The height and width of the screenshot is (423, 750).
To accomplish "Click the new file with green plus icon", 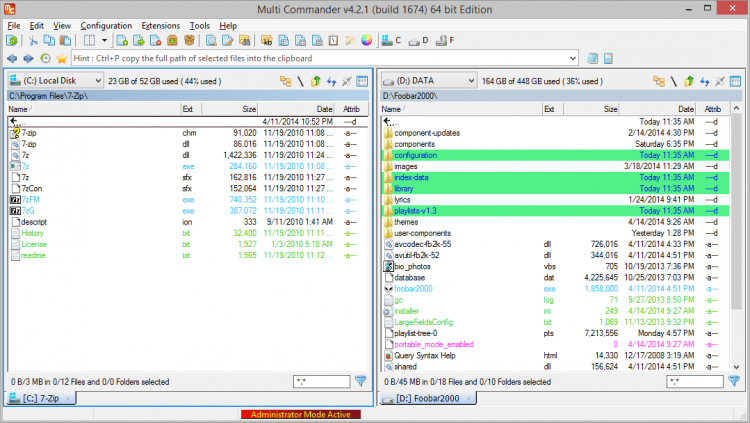I will 122,41.
